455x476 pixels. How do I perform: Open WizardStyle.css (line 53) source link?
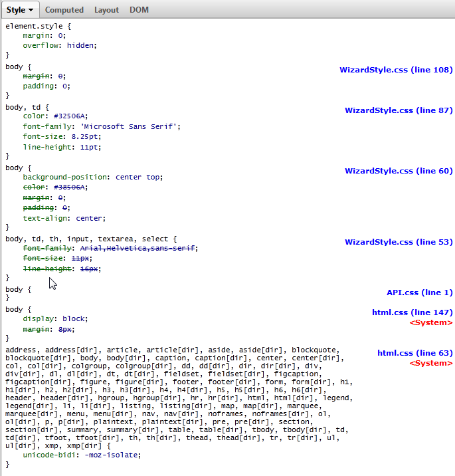(399, 242)
